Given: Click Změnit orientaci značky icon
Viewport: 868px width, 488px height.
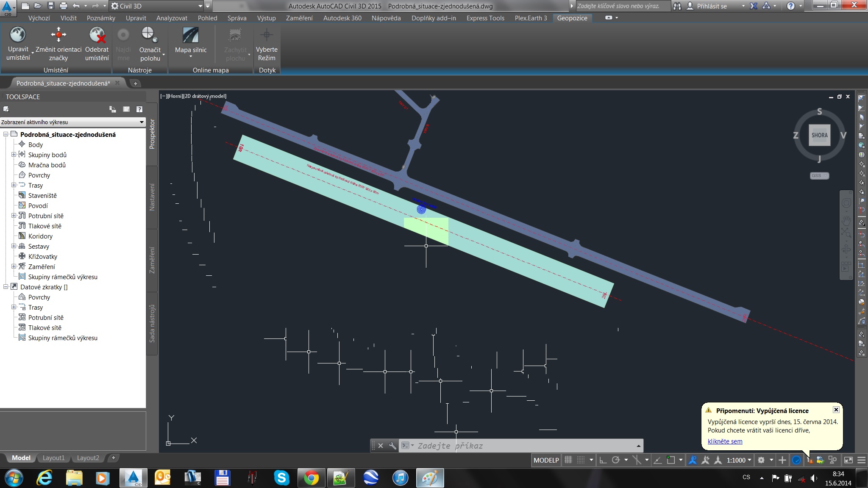Looking at the screenshot, I should click(x=58, y=35).
